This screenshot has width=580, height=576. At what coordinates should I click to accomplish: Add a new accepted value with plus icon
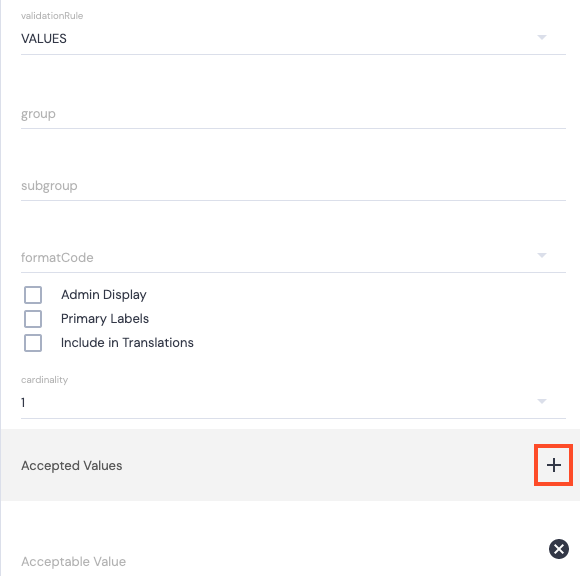(553, 465)
